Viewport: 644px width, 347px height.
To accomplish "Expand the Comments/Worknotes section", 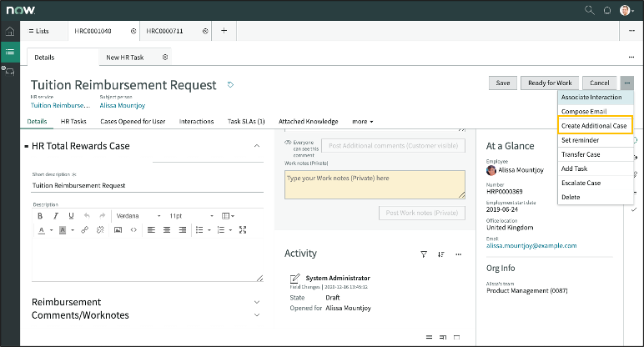I will pos(257,315).
